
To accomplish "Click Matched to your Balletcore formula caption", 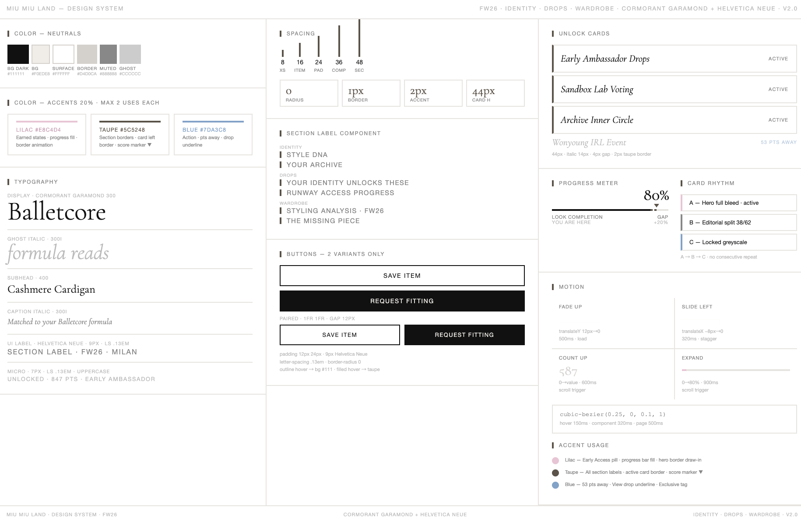I will [x=60, y=322].
